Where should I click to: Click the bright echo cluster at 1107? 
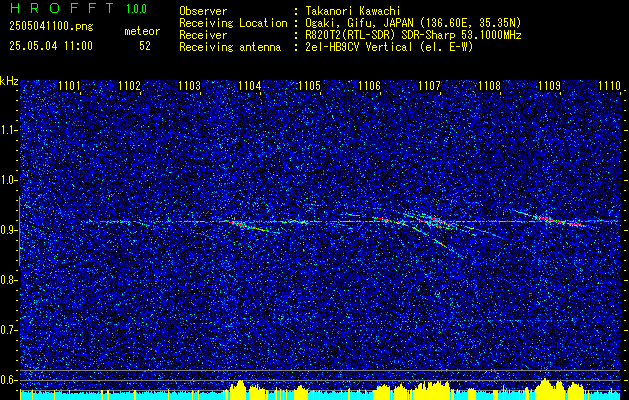point(433,222)
